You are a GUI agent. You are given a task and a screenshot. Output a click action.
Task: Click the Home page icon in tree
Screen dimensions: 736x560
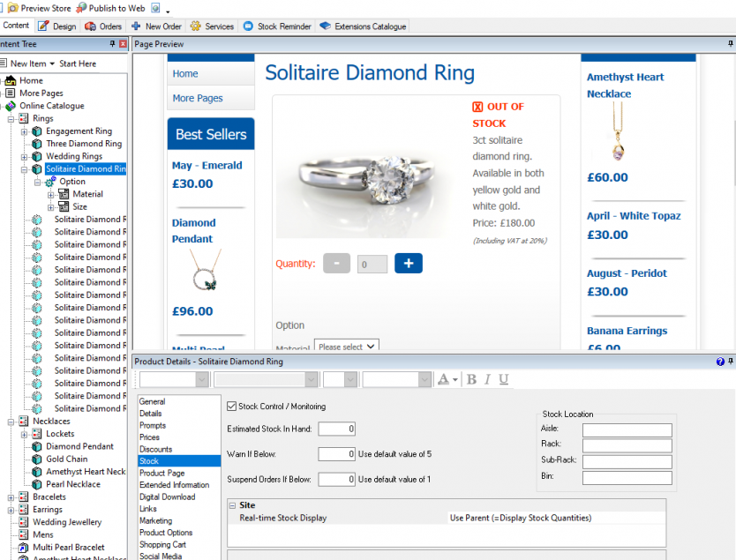[x=11, y=80]
